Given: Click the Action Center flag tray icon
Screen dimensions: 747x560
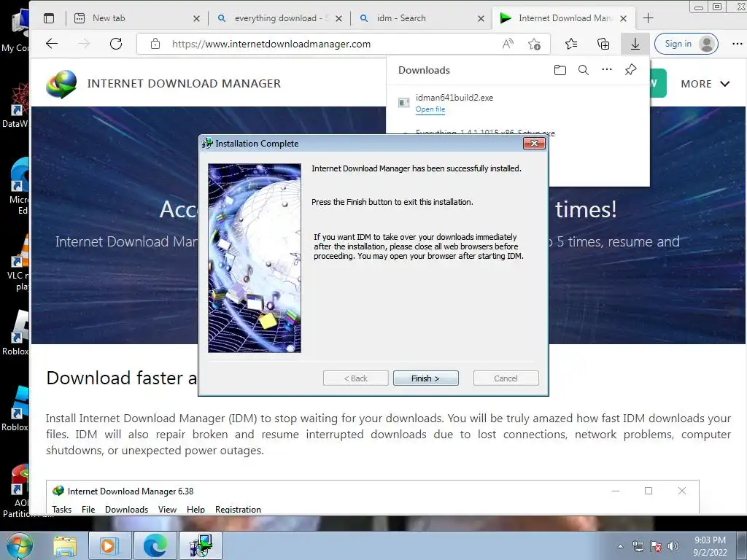Looking at the screenshot, I should pyautogui.click(x=656, y=546).
